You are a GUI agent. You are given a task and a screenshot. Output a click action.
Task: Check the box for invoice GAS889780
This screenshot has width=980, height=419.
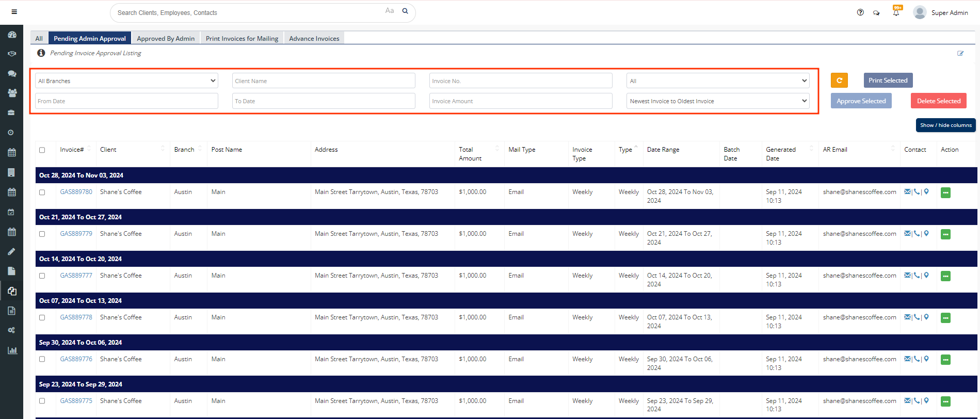pyautogui.click(x=42, y=192)
